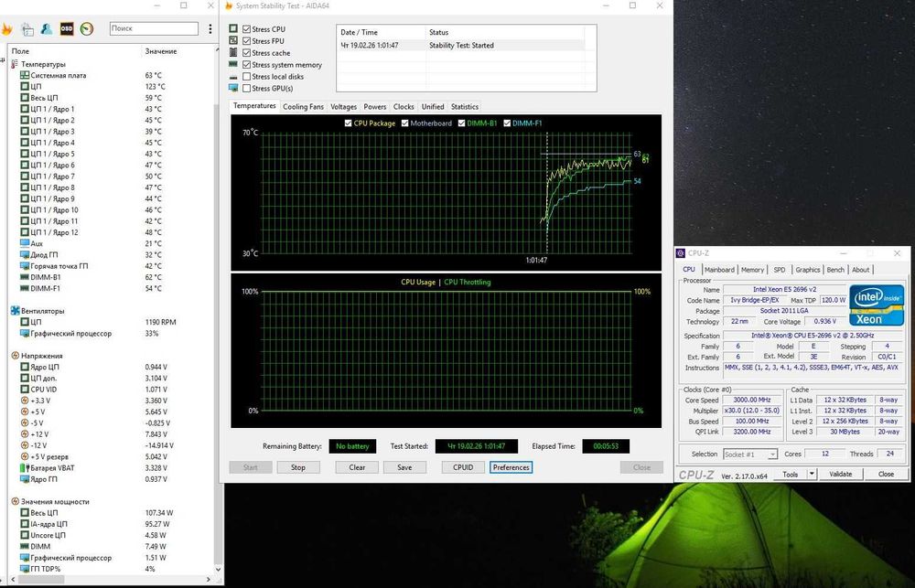Toggle the DIMM-B1 graph checkbox
915x588 pixels.
tap(461, 123)
